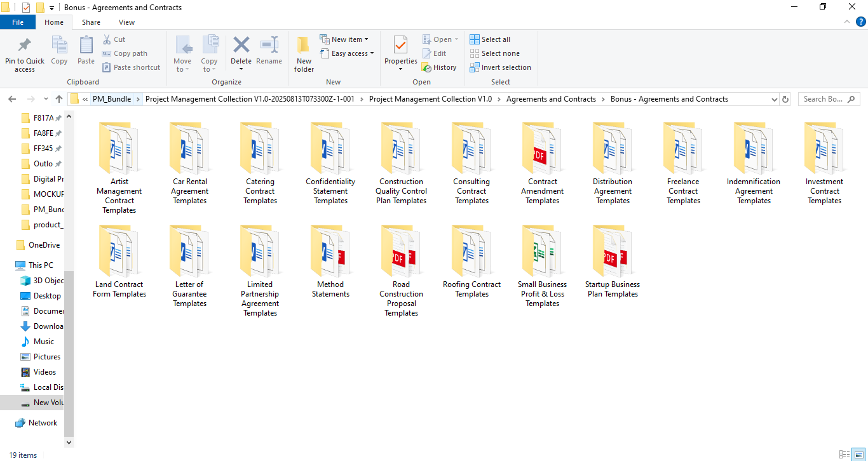Image resolution: width=868 pixels, height=461 pixels.
Task: Open the File menu
Action: click(x=18, y=22)
